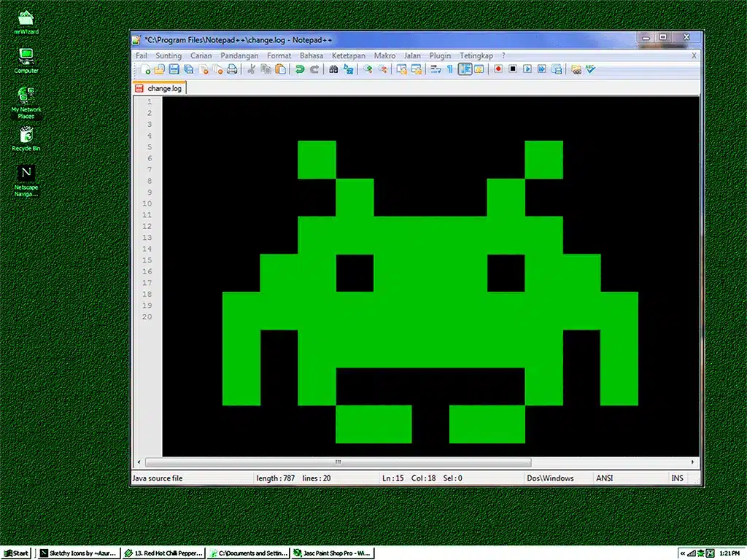The width and height of the screenshot is (747, 560).
Task: Select the change.log document tab
Action: pyautogui.click(x=160, y=88)
